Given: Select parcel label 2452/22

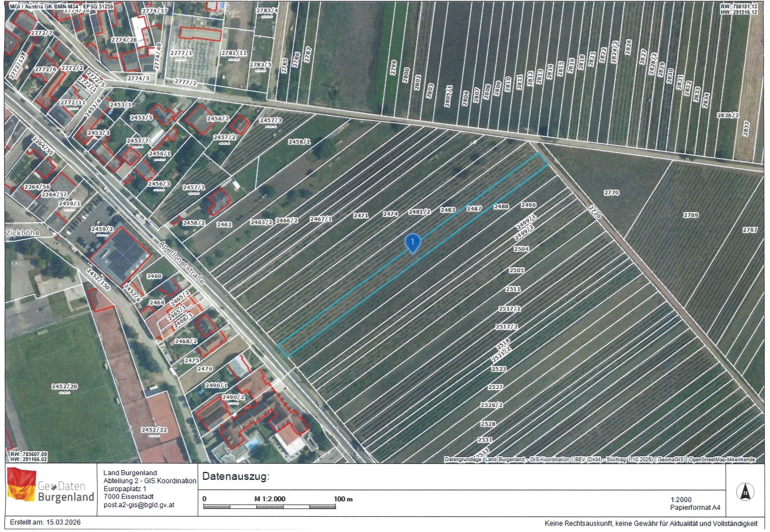Looking at the screenshot, I should [154, 430].
